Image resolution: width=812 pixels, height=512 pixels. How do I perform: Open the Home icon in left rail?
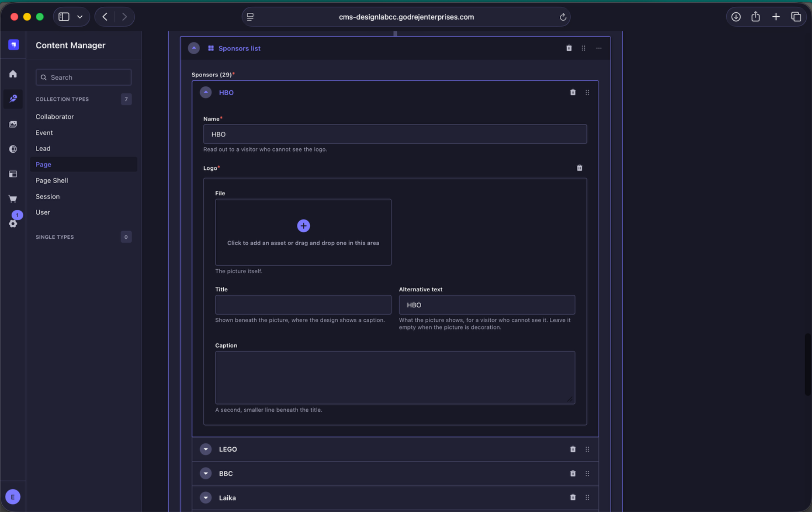pos(13,74)
